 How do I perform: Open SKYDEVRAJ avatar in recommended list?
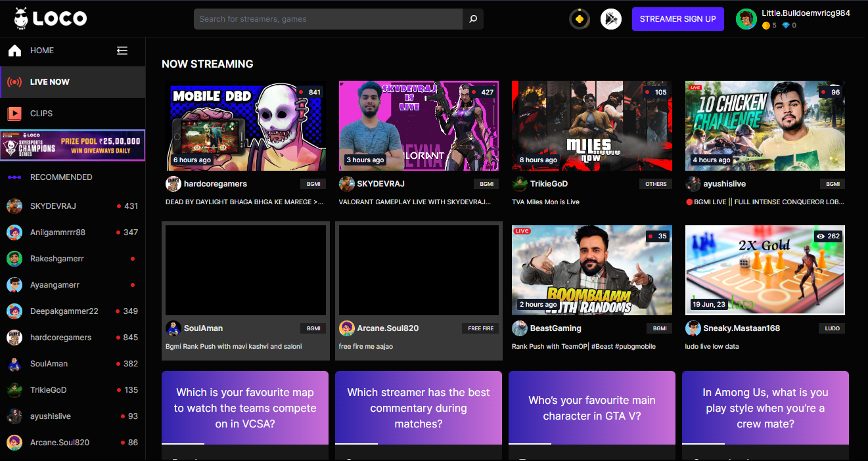point(14,206)
